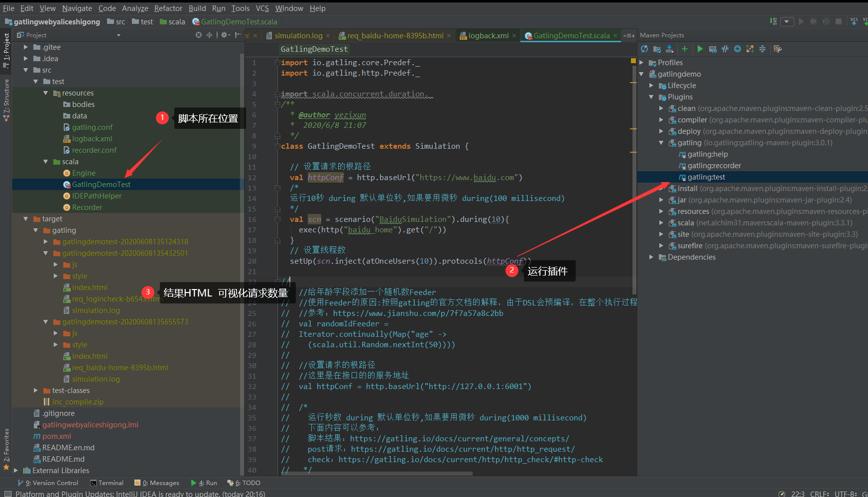Screen dimensions: 868x497
Task: Reimport all Maven projects
Action: pyautogui.click(x=644, y=49)
